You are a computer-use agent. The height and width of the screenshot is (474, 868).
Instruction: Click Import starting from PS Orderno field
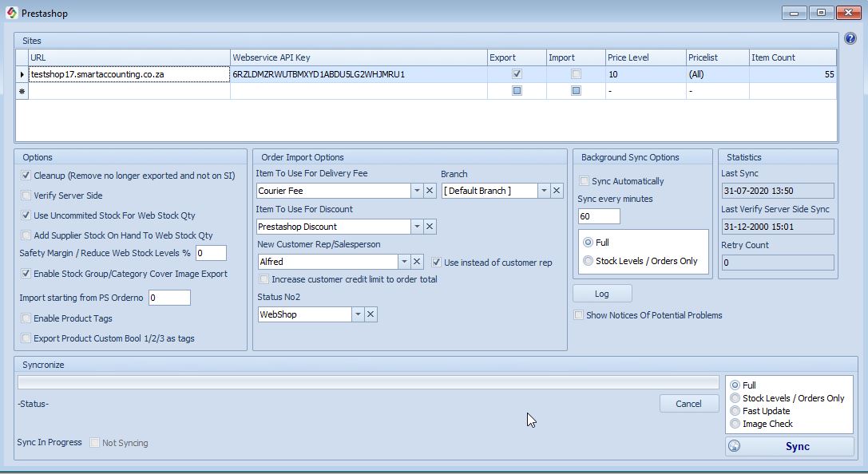169,298
